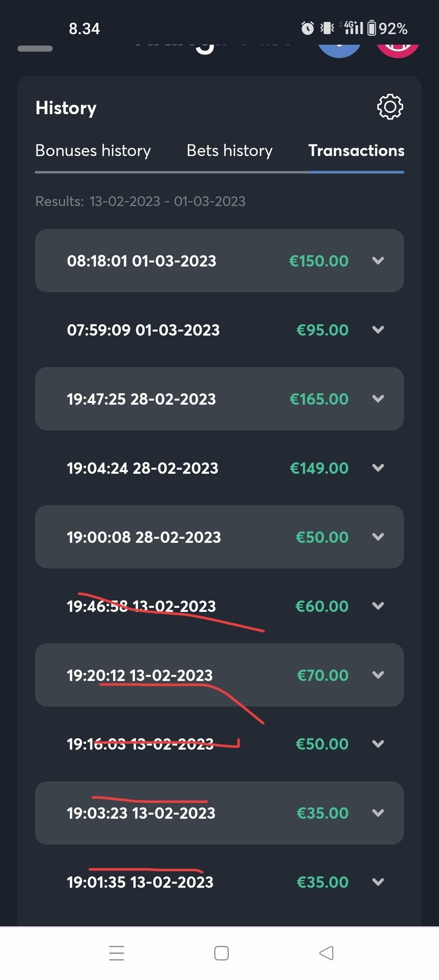
Task: Tap the alarm clock status bar icon
Action: tap(307, 28)
